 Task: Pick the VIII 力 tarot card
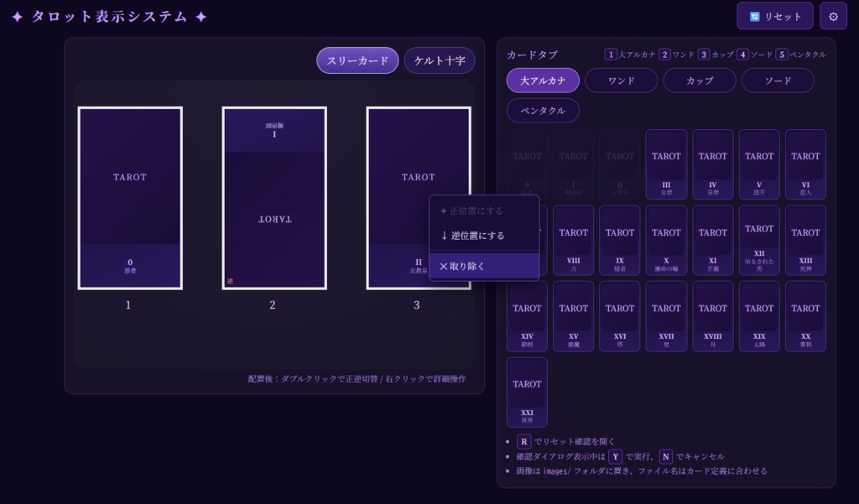573,240
